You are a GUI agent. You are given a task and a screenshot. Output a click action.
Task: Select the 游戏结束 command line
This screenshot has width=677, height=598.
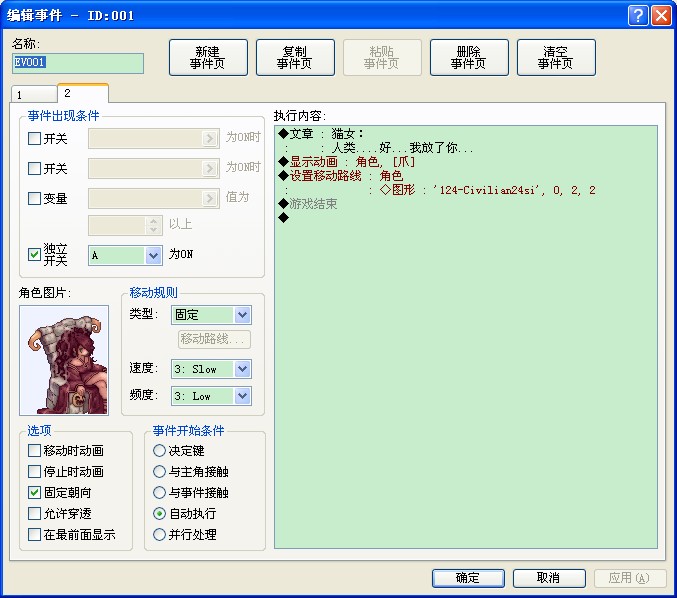tap(308, 204)
